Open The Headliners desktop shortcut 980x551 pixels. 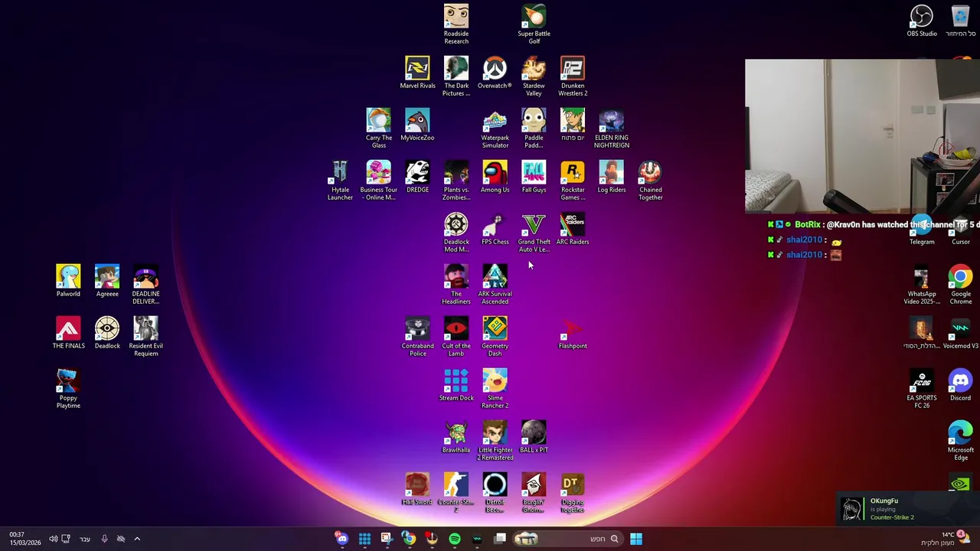(456, 285)
